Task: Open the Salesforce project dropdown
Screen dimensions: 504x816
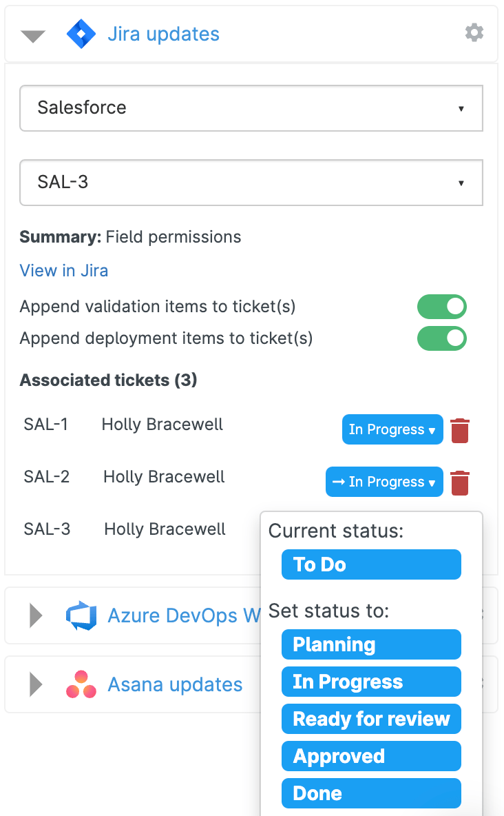Action: [x=251, y=108]
